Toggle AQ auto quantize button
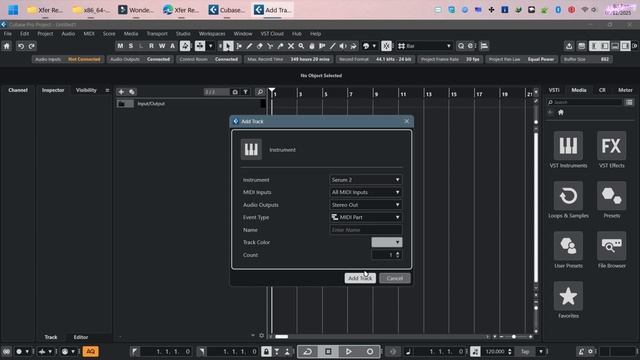The height and width of the screenshot is (360, 640). (x=91, y=351)
